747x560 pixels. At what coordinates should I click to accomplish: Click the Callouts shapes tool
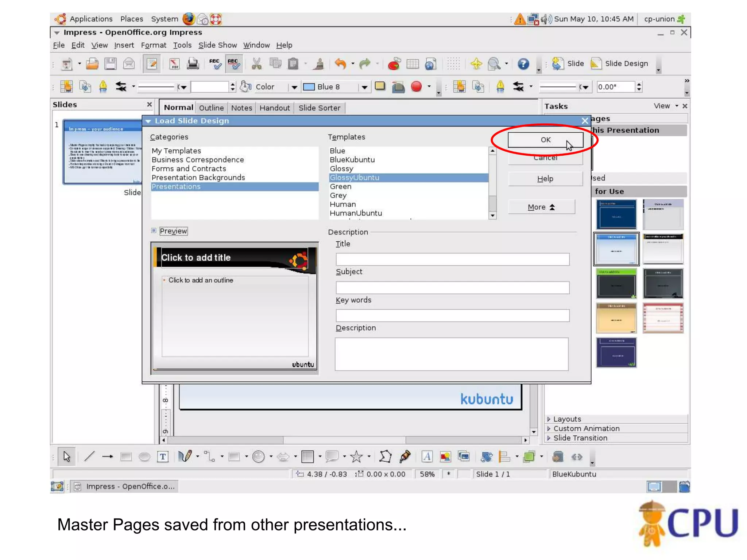click(x=332, y=456)
